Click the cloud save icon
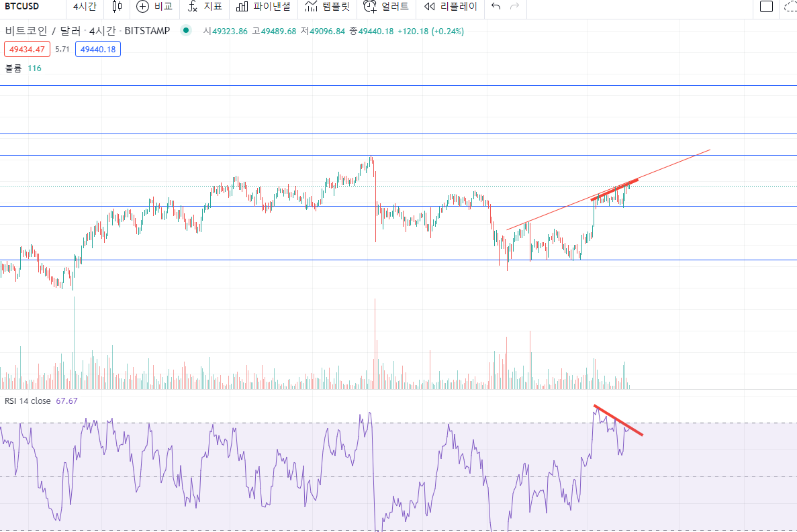797x532 pixels. point(790,7)
